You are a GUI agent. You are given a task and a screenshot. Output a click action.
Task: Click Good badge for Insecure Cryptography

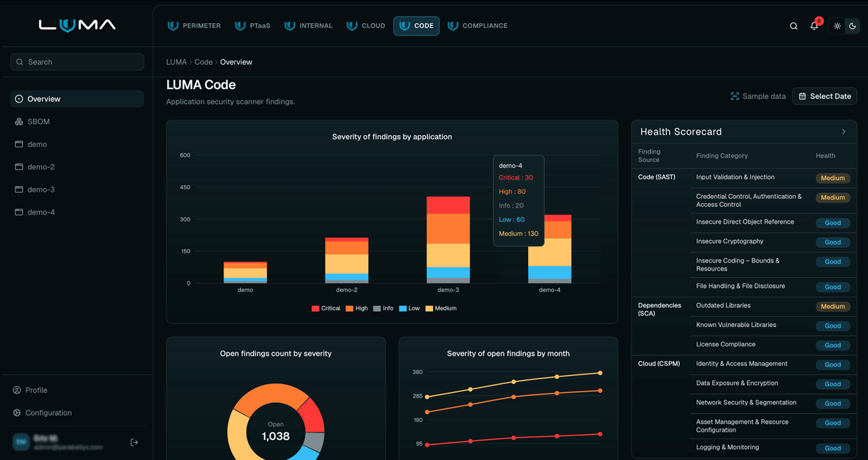pos(833,242)
